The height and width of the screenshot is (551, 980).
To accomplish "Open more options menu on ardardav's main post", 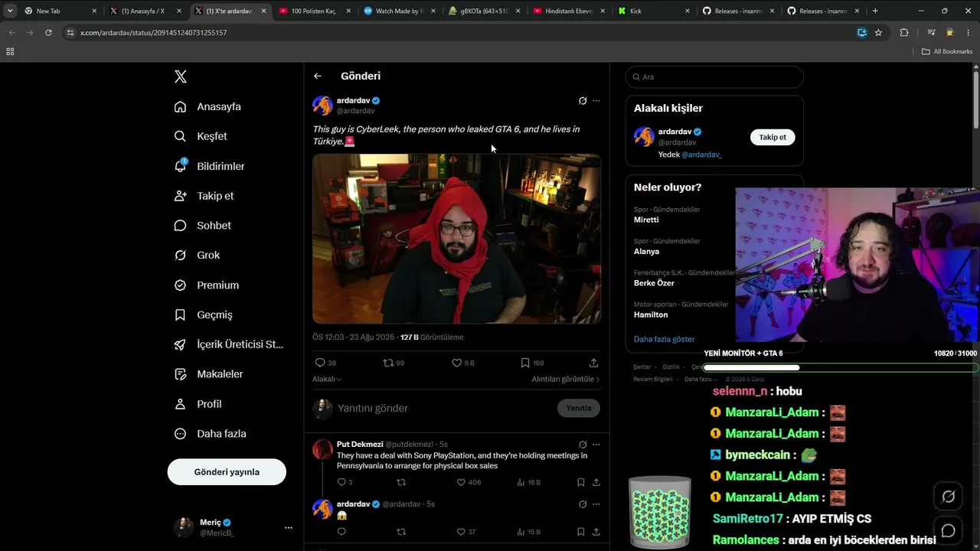I will pos(596,101).
